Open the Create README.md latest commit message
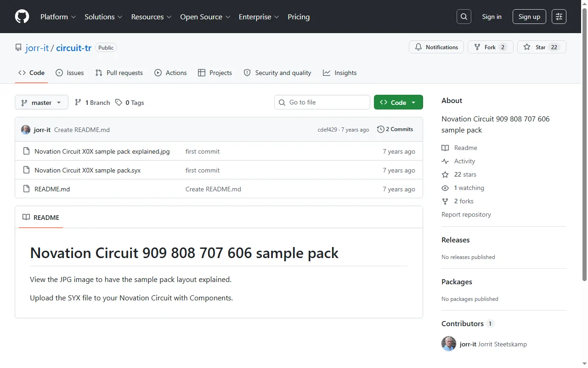Screen dimensions: 588x368 point(82,130)
